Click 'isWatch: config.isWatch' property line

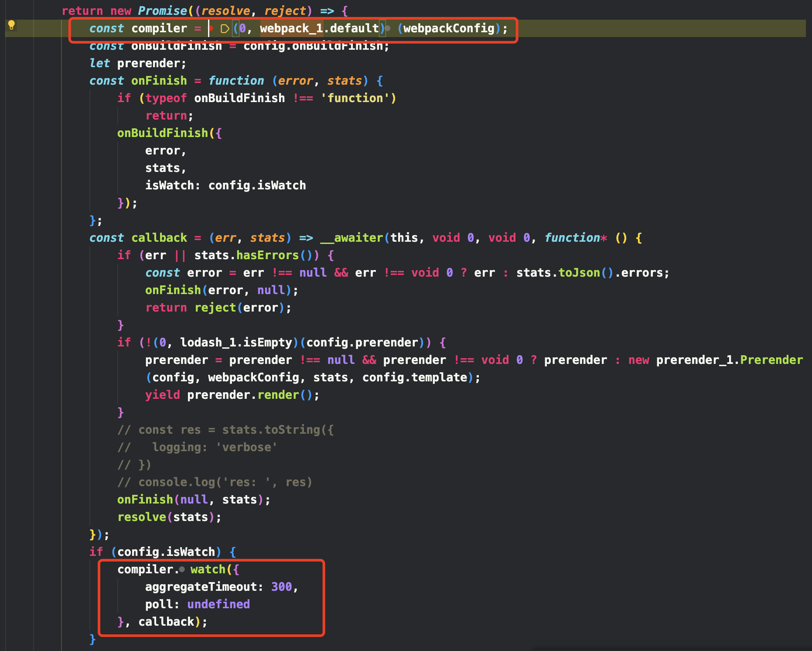pos(225,185)
